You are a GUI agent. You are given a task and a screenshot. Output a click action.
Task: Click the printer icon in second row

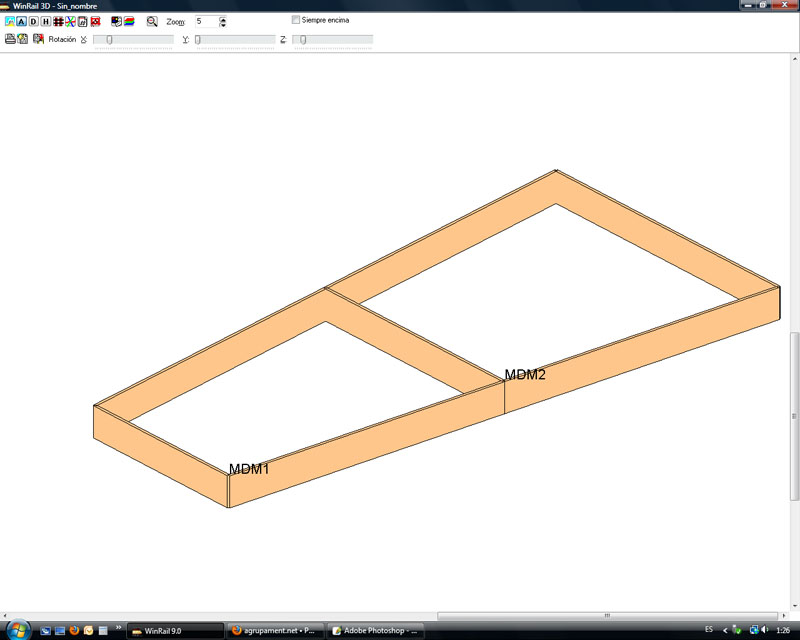click(x=10, y=39)
